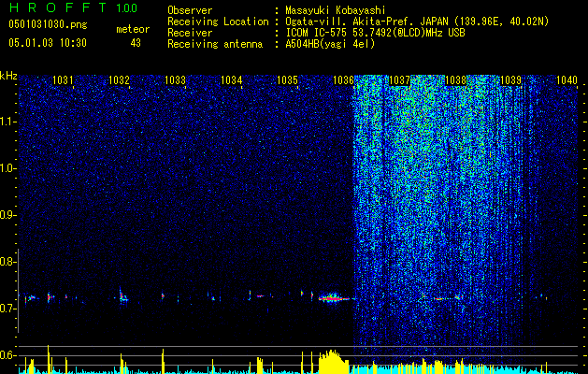The image size is (588, 374).
Task: Click the A504HB(yagi 4el) antenna text
Action: pyautogui.click(x=330, y=44)
